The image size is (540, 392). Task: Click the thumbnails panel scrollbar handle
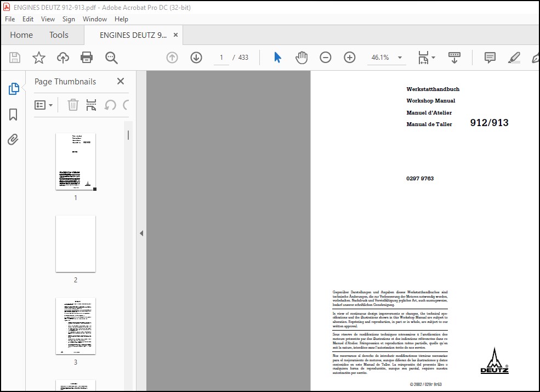click(x=128, y=135)
